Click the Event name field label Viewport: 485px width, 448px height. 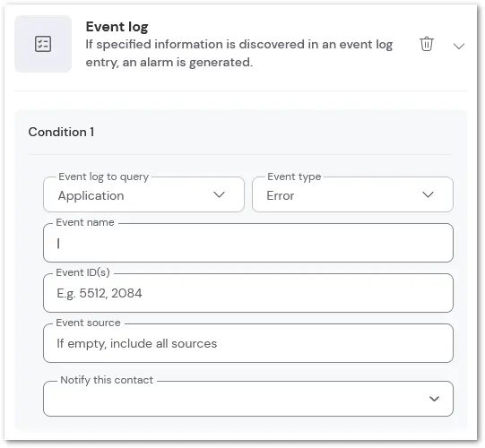coord(85,222)
